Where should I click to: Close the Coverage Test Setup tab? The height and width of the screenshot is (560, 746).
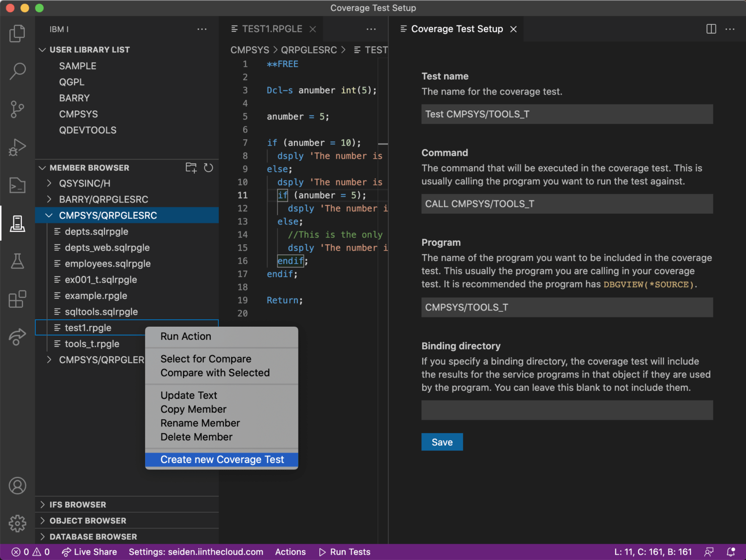click(x=514, y=29)
